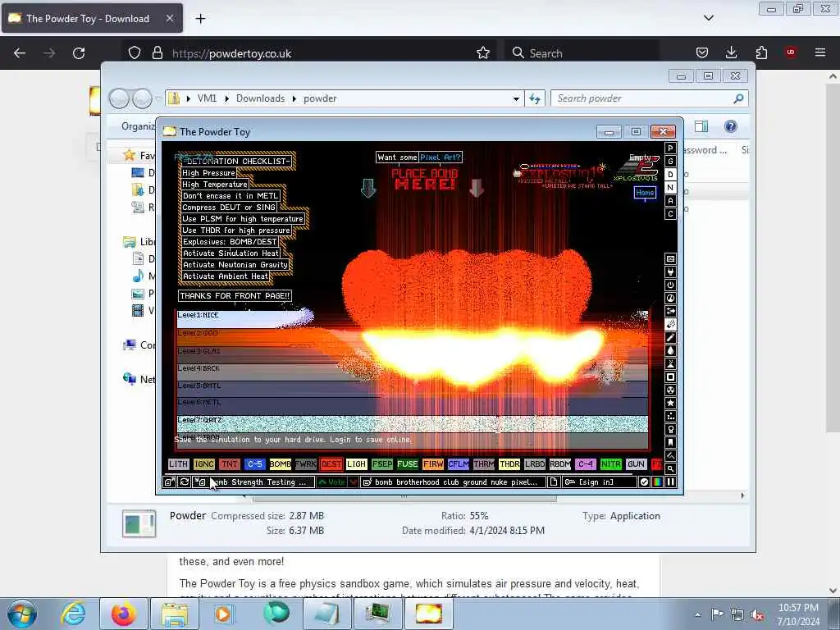Select the FUSE element swatch

(407, 464)
